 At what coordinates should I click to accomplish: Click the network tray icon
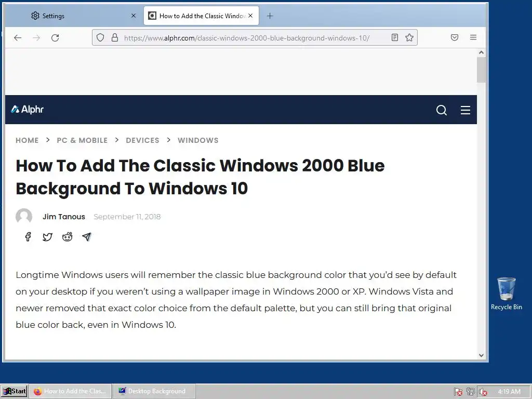click(x=470, y=392)
